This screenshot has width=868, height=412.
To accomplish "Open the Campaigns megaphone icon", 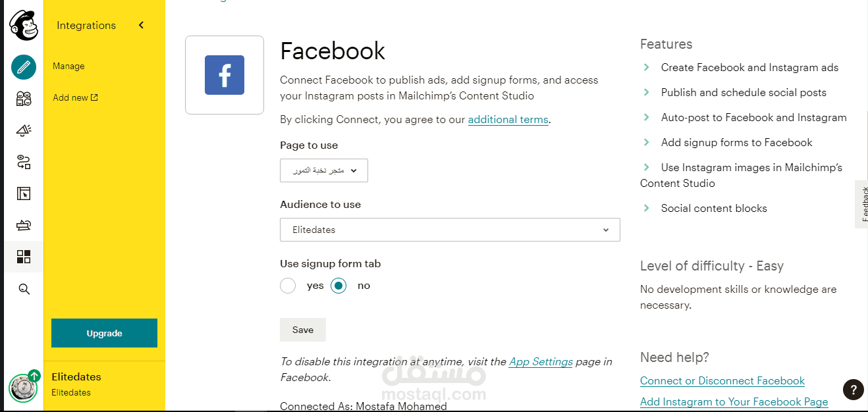I will (24, 130).
